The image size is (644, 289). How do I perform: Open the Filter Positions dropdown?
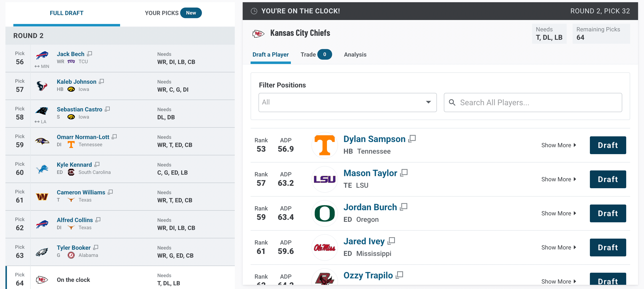347,103
